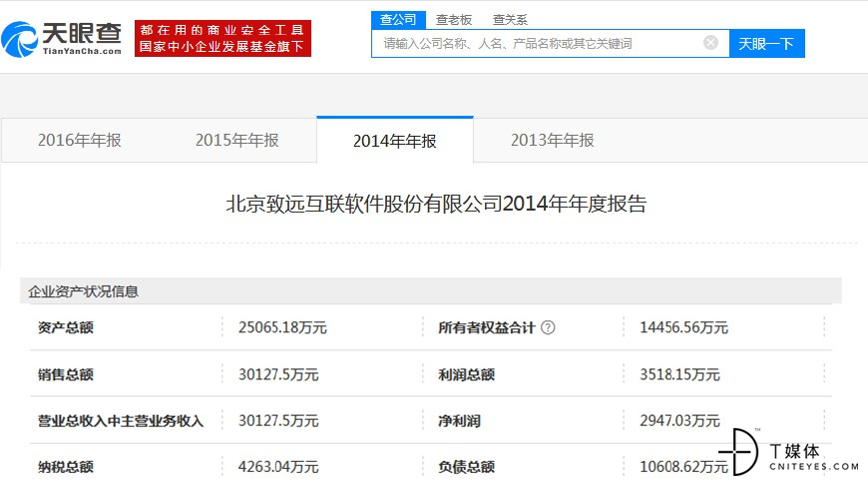Select the value 14456.56万元
868x486 pixels.
pyautogui.click(x=683, y=327)
